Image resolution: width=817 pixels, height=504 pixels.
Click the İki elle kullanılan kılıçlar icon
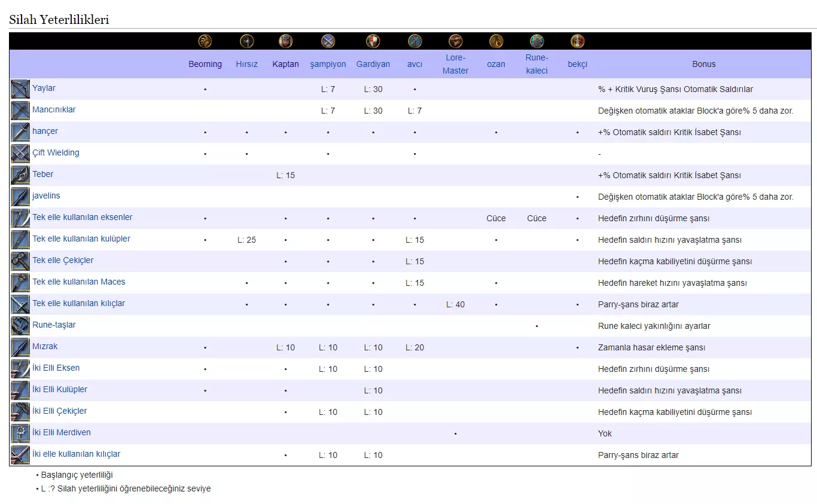[x=20, y=455]
